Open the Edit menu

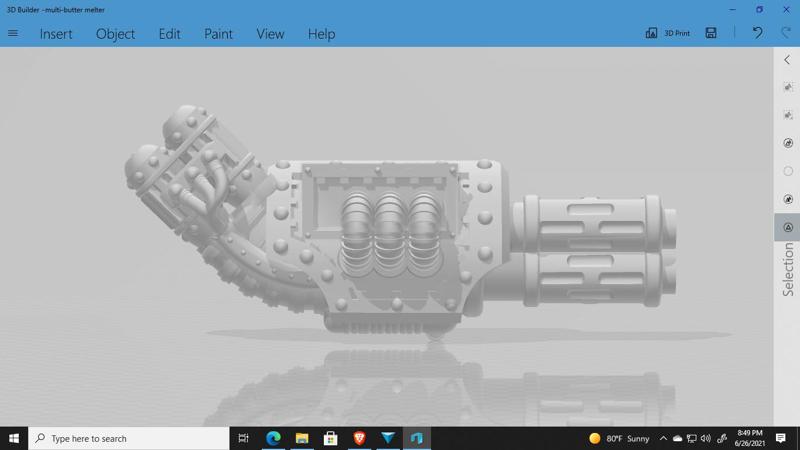[169, 34]
